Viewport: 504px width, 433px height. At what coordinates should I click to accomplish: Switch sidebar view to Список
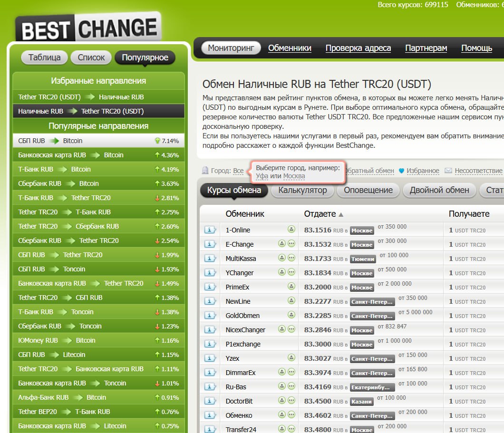click(91, 58)
